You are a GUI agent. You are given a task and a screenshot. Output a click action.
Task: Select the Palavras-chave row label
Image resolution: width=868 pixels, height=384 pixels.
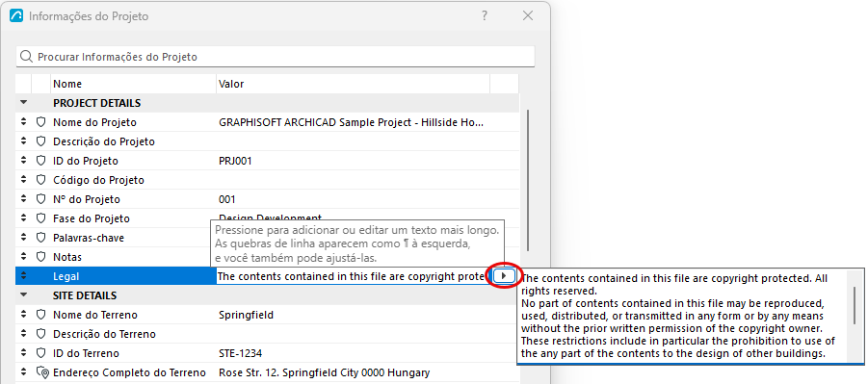point(89,238)
